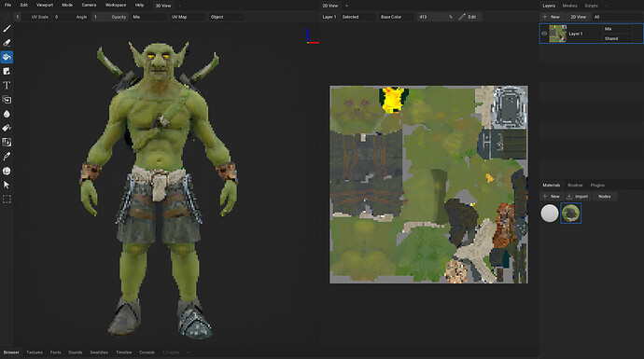The height and width of the screenshot is (359, 644).
Task: Click the Layer 1 texture thumbnail
Action: (558, 34)
